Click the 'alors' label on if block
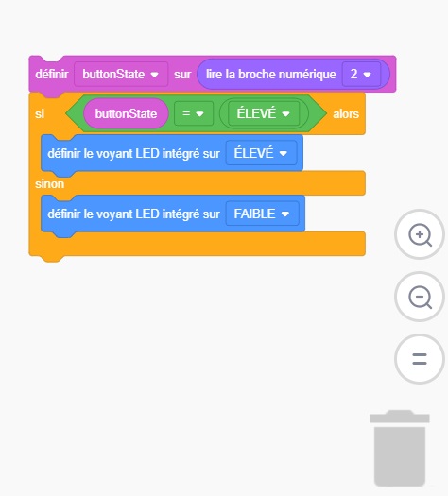Screen dimensions: 448x496 [346, 114]
